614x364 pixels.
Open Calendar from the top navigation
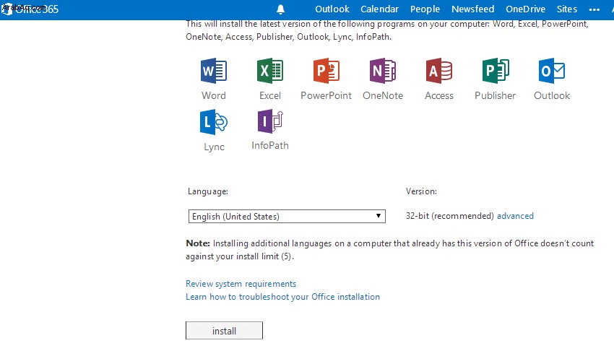(x=379, y=9)
